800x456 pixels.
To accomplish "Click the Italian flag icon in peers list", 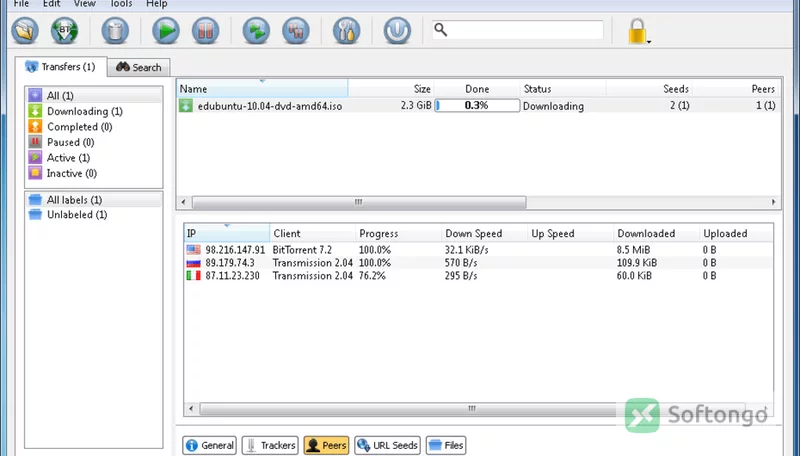I will 193,275.
